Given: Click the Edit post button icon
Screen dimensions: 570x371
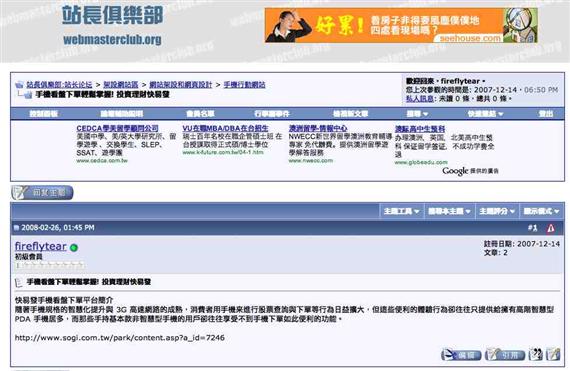Looking at the screenshot, I should tap(461, 354).
